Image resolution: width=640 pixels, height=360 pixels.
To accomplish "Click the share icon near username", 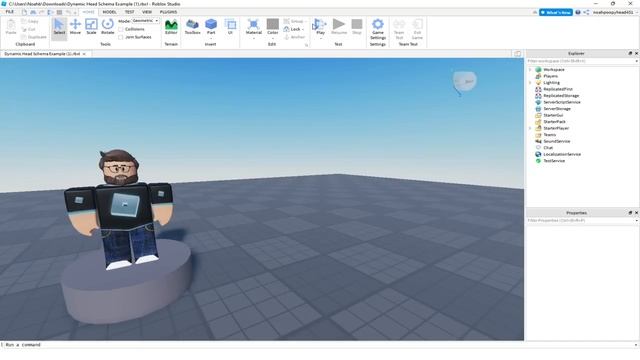I will [x=586, y=12].
